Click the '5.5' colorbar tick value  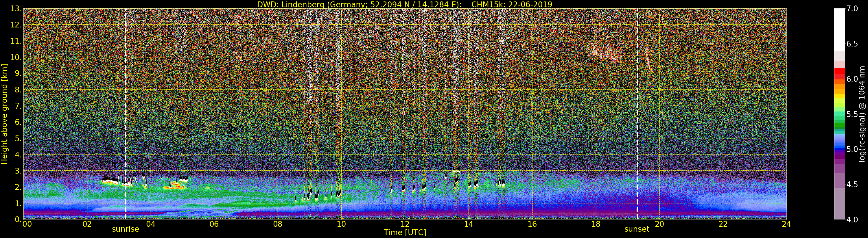[x=852, y=114]
